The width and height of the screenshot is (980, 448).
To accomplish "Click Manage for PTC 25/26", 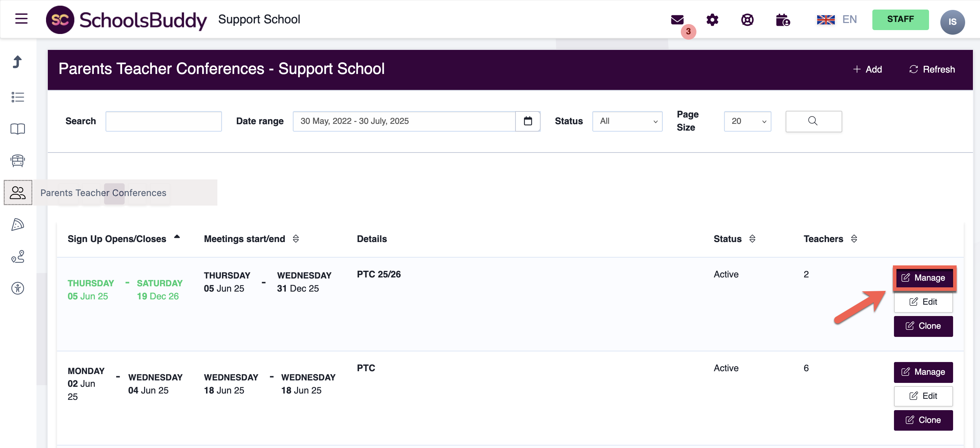I will coord(923,278).
